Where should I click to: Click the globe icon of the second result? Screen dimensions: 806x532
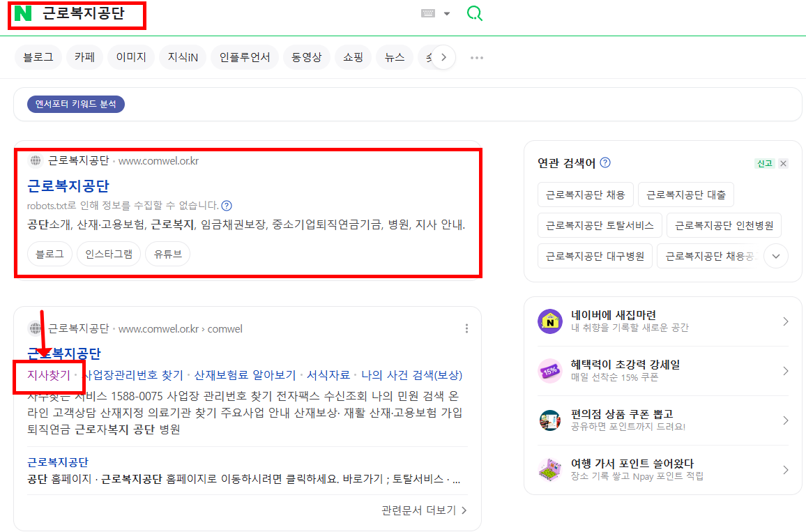(x=35, y=328)
